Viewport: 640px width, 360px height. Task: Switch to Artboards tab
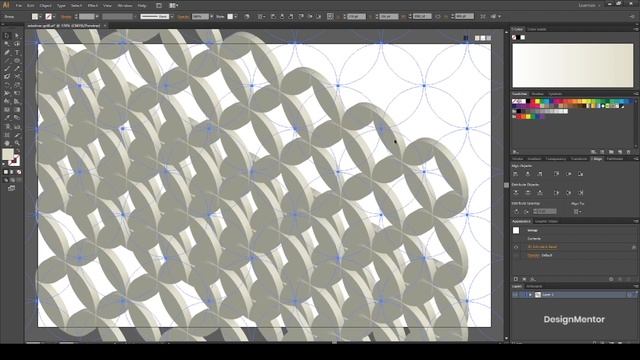click(x=534, y=286)
